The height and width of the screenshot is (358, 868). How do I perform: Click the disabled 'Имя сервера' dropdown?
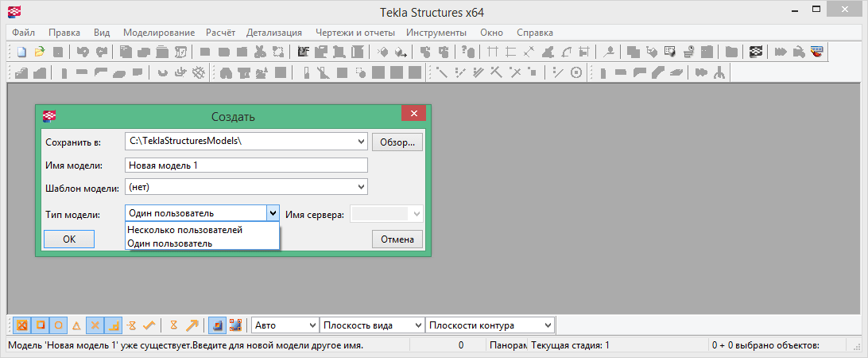pos(388,214)
